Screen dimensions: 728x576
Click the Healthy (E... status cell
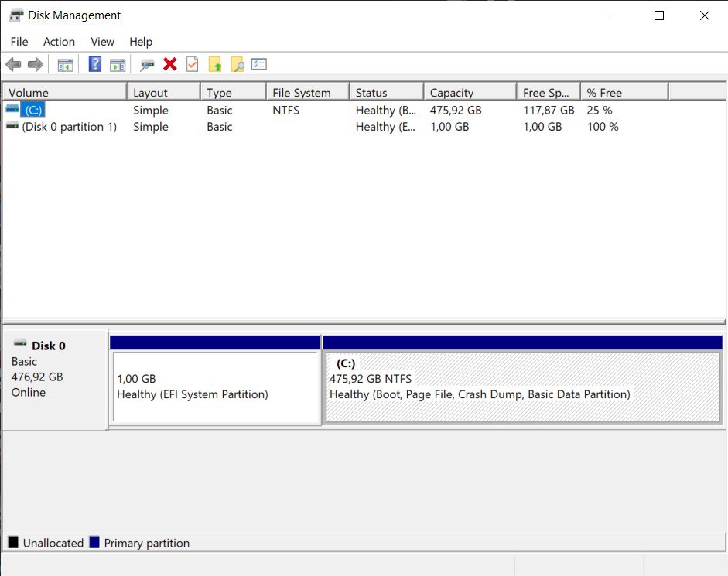coord(385,127)
